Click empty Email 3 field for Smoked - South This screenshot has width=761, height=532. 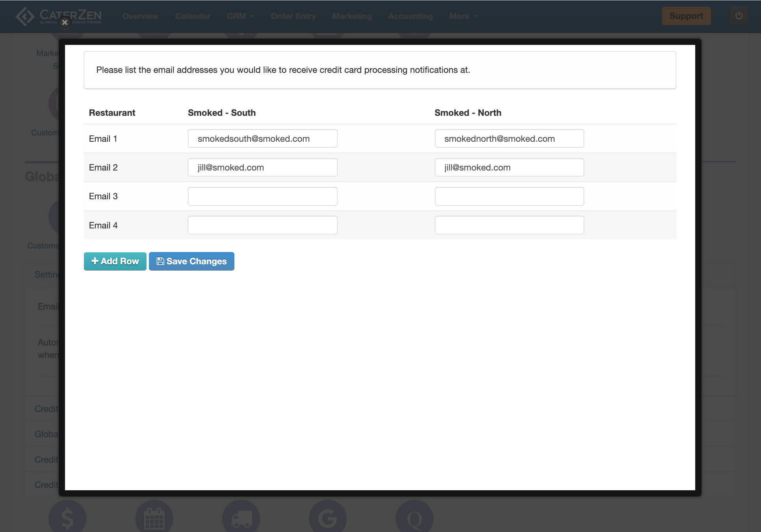(x=262, y=196)
